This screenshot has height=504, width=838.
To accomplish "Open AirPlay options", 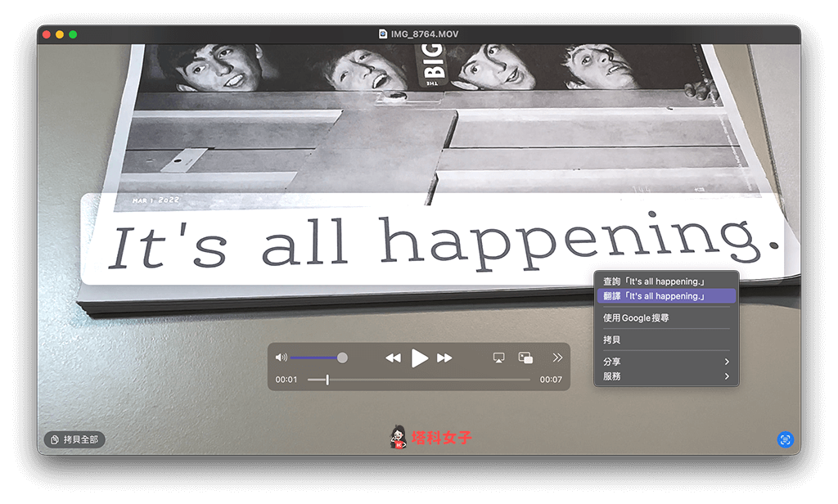I will [x=498, y=358].
